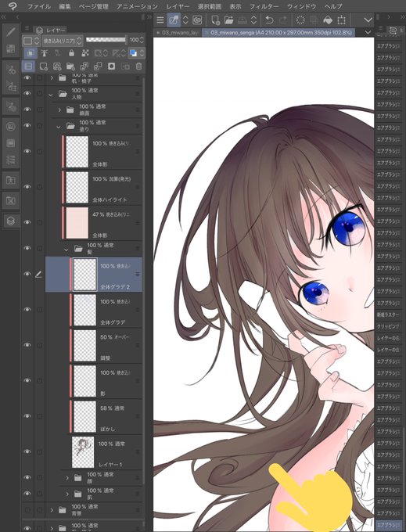The width and height of the screenshot is (406, 532).
Task: Switch to the 03_miwano_lay canvas tab
Action: [x=178, y=33]
